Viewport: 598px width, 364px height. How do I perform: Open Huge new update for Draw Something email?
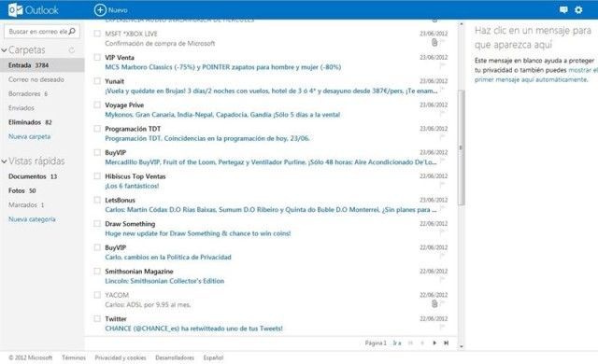[198, 233]
